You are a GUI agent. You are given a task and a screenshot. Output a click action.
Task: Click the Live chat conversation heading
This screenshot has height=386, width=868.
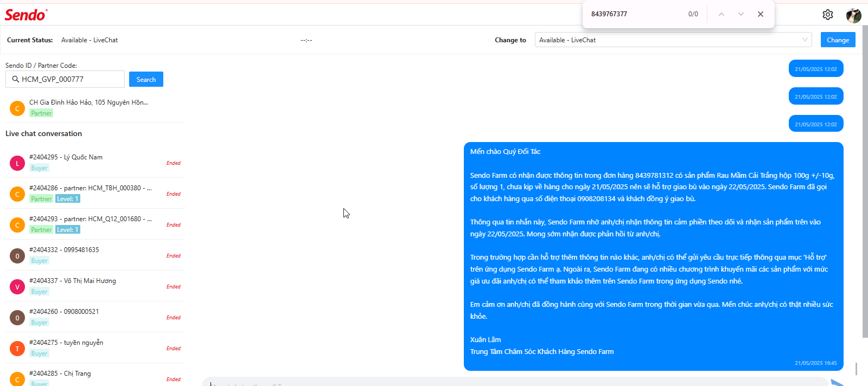click(x=44, y=133)
